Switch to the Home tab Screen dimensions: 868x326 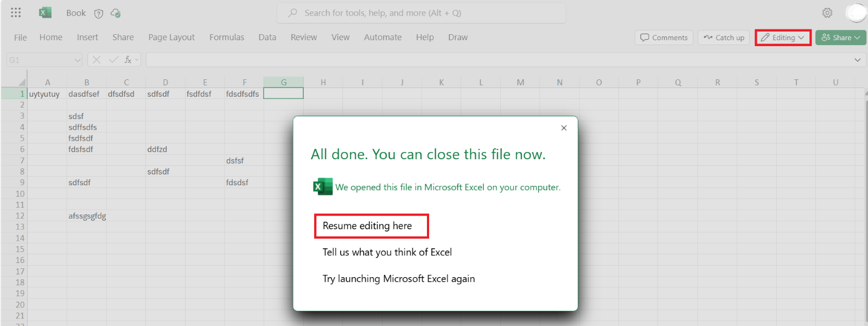pyautogui.click(x=51, y=37)
